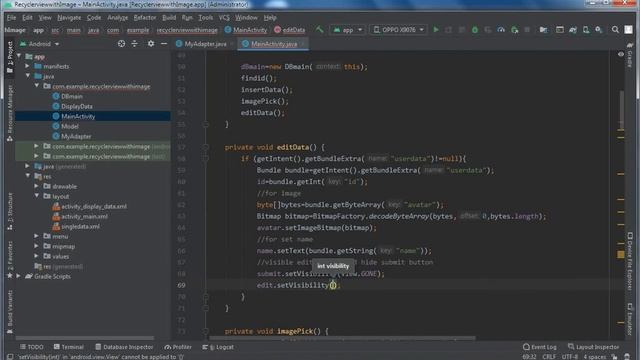Switch to MyAdapter.java editor tab

point(205,44)
